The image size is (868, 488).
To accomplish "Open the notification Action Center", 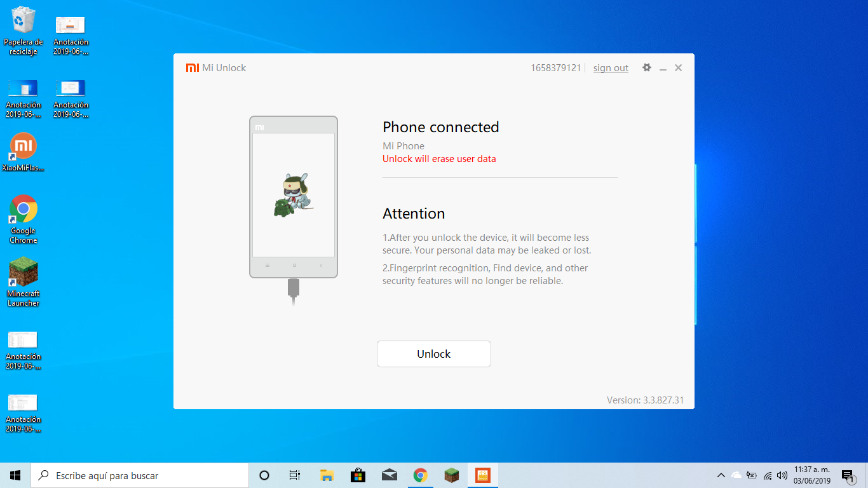I will coord(848,475).
